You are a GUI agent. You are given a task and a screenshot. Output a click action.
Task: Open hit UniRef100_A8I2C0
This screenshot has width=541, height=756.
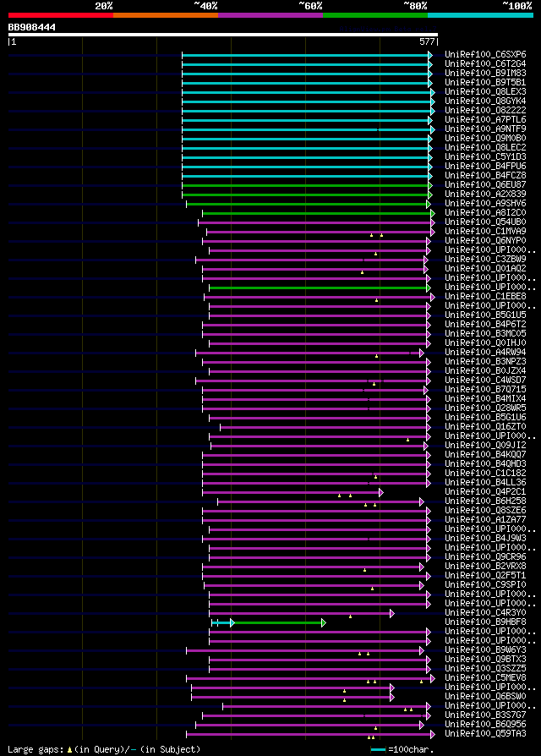click(x=485, y=212)
